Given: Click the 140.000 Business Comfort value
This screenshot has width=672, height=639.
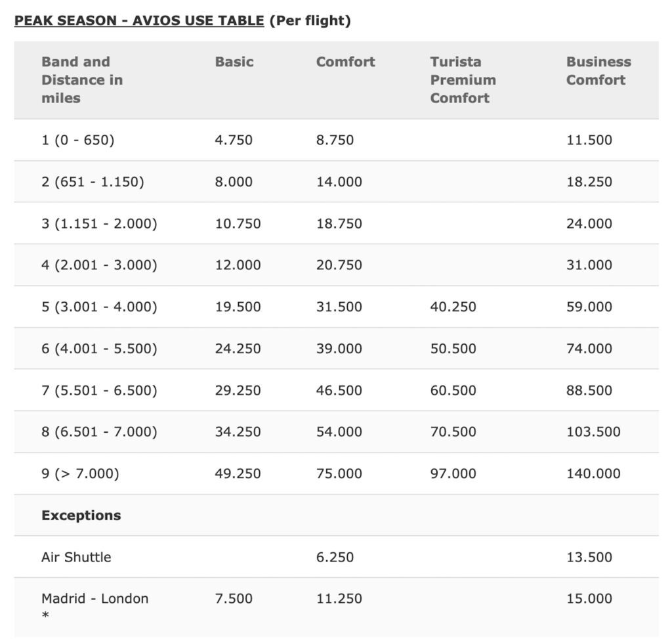Looking at the screenshot, I should 593,474.
